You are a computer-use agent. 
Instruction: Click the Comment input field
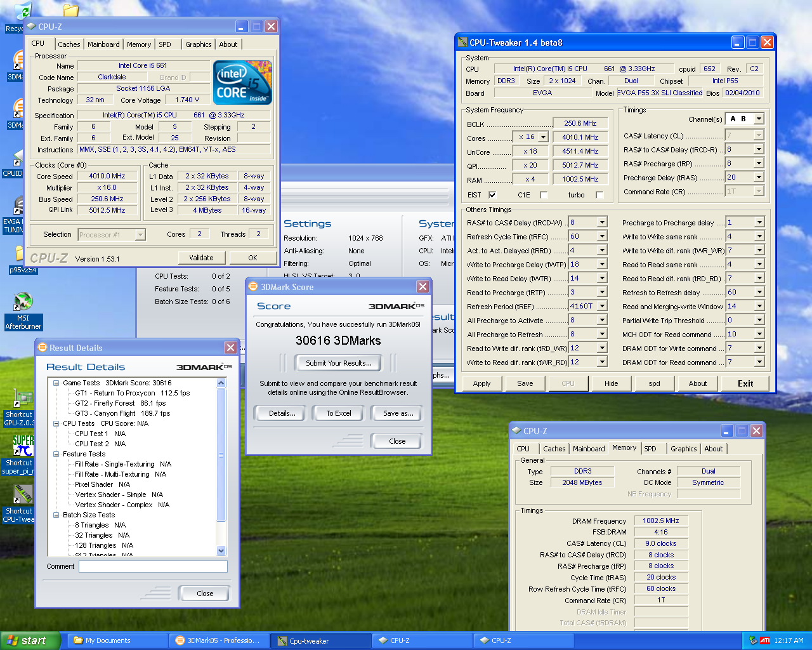153,566
